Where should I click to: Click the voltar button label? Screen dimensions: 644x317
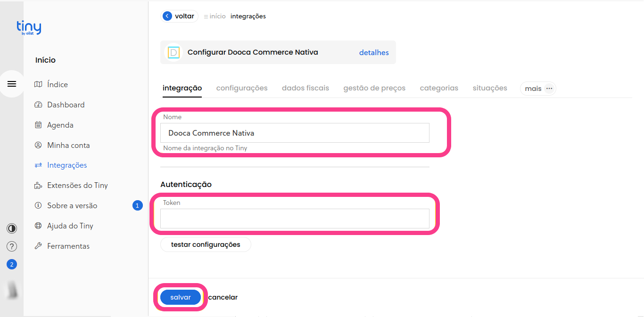coord(184,16)
